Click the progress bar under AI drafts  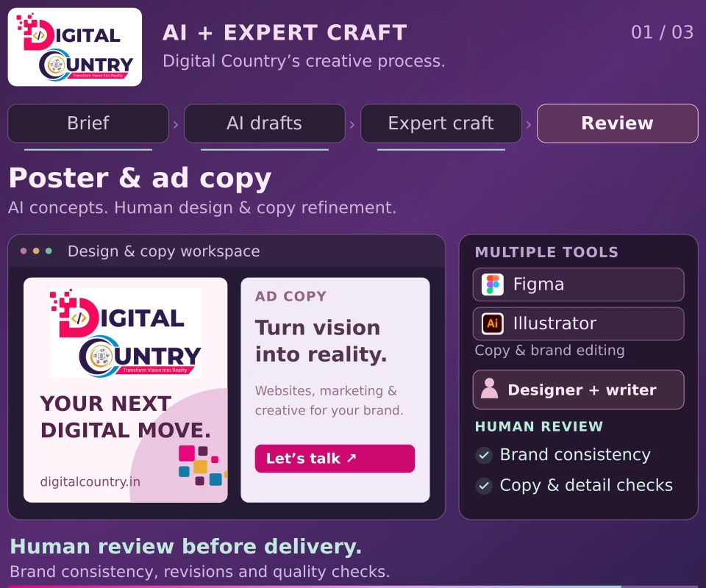pyautogui.click(x=264, y=149)
